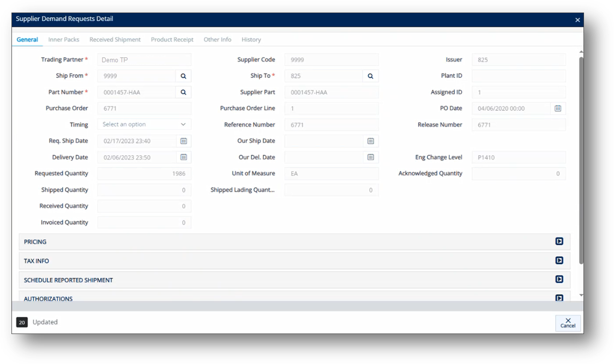Open PO Date calendar picker
The width and height of the screenshot is (614, 364).
[558, 108]
